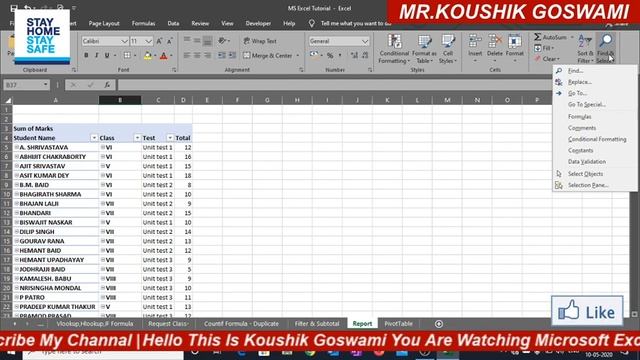The width and height of the screenshot is (640, 360).
Task: Toggle underline formatting
Action: click(x=107, y=56)
